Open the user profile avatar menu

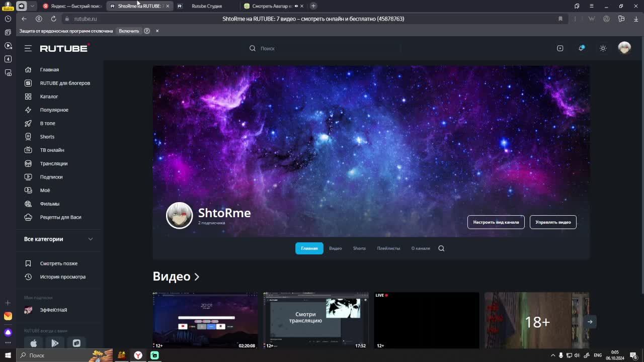tap(624, 48)
